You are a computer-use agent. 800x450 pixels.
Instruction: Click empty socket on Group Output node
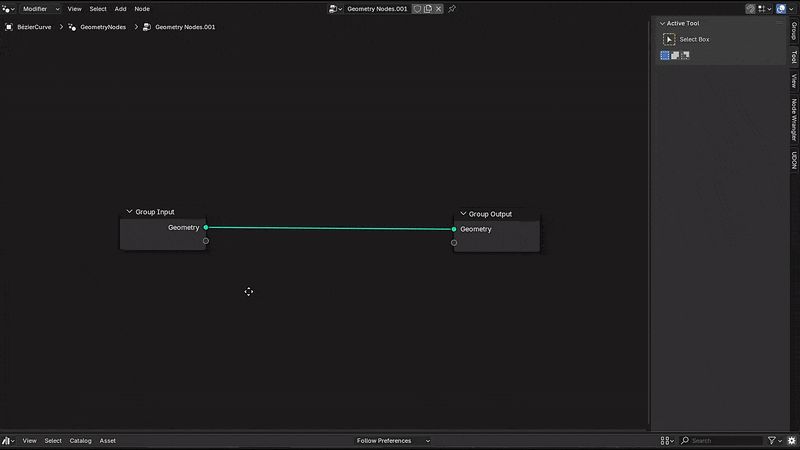(454, 243)
